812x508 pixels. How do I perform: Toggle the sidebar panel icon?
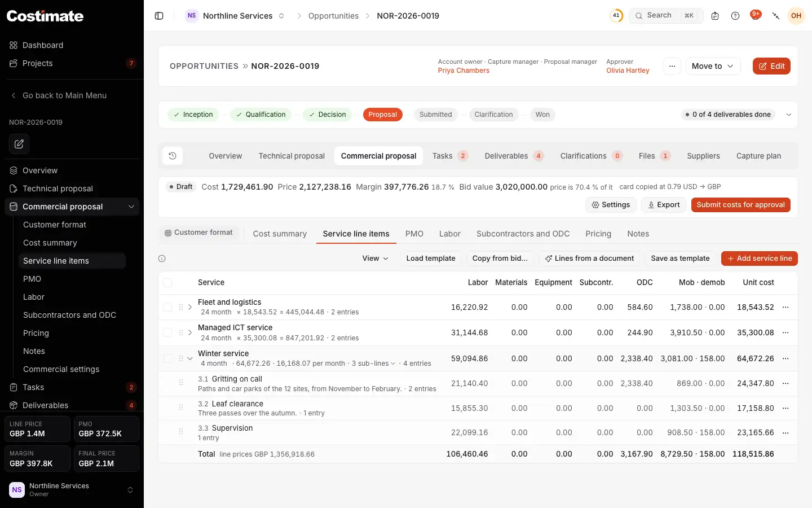coord(159,16)
